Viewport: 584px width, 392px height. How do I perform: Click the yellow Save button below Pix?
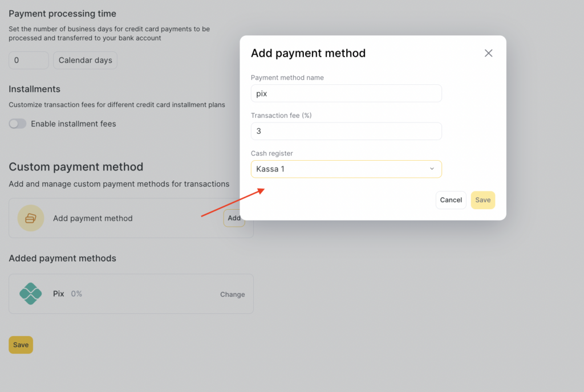tap(21, 345)
